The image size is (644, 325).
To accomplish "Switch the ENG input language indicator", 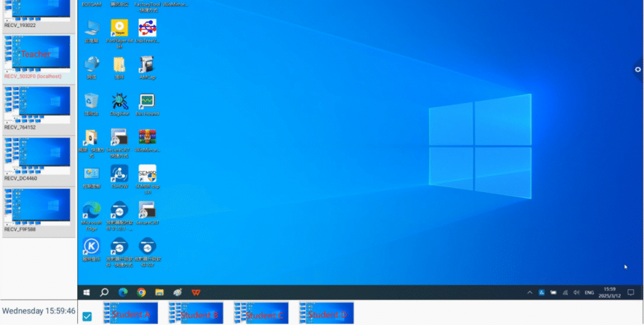I will (x=589, y=292).
